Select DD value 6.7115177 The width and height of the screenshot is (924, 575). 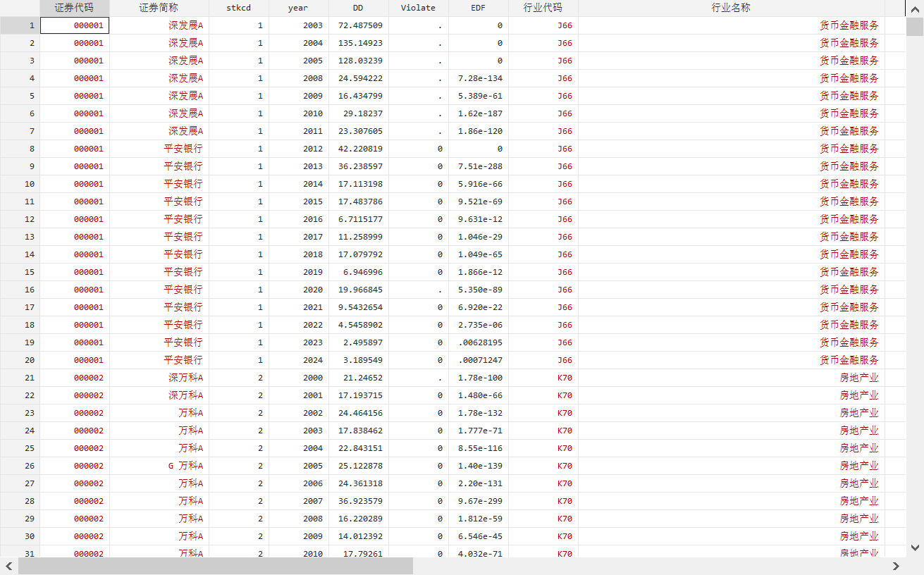pyautogui.click(x=360, y=219)
